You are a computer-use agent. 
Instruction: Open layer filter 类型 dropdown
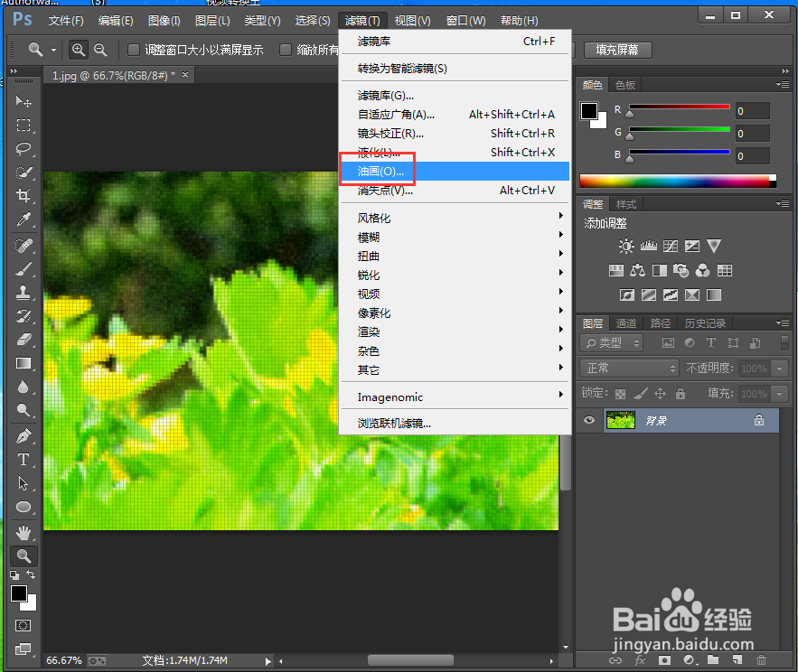click(612, 343)
